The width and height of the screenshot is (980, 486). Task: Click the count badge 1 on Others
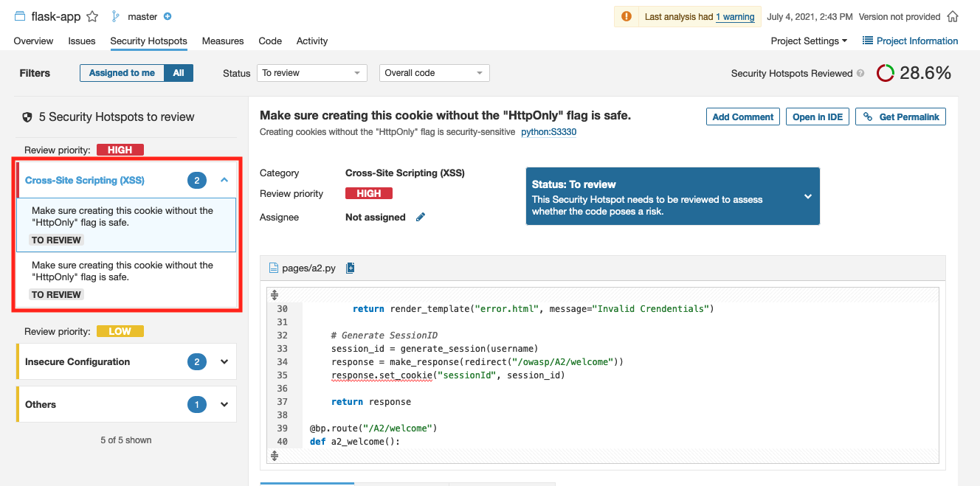click(x=197, y=404)
